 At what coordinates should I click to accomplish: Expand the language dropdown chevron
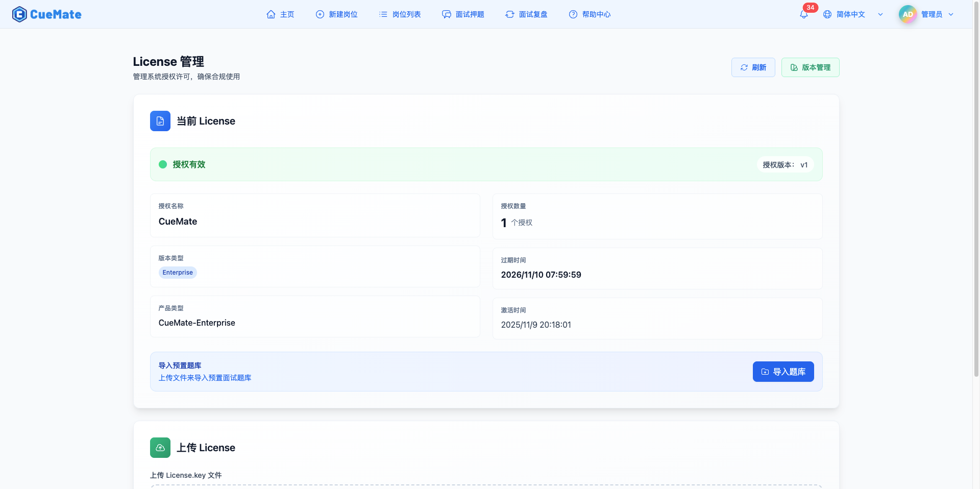pyautogui.click(x=880, y=14)
